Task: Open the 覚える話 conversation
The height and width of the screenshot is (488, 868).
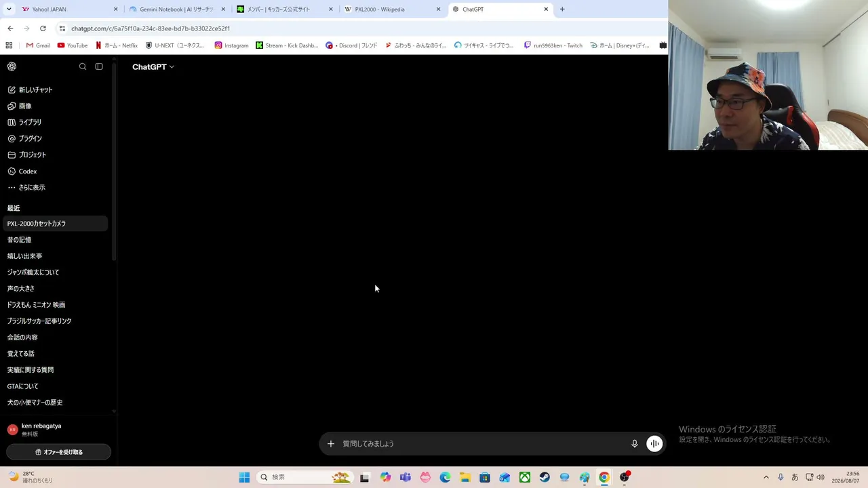Action: 56,354
